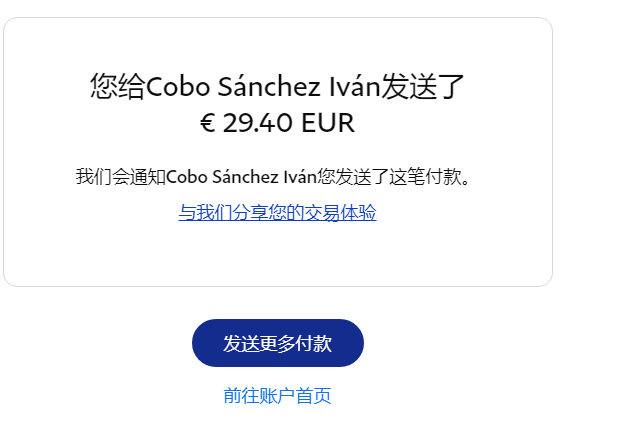Click the 我们会通知 words in the notice
The width and height of the screenshot is (622, 447).
[121, 176]
